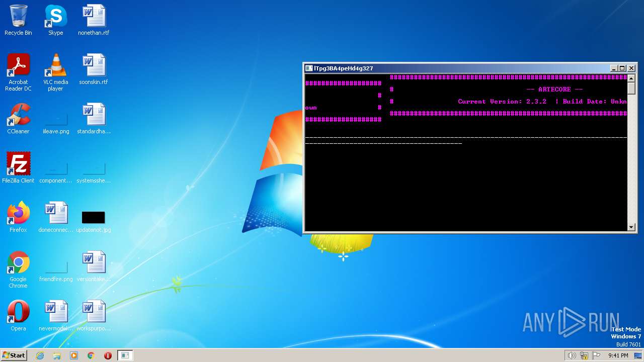Click the ARTECORE banner text in console
Image resolution: width=644 pixels, height=362 pixels.
554,89
